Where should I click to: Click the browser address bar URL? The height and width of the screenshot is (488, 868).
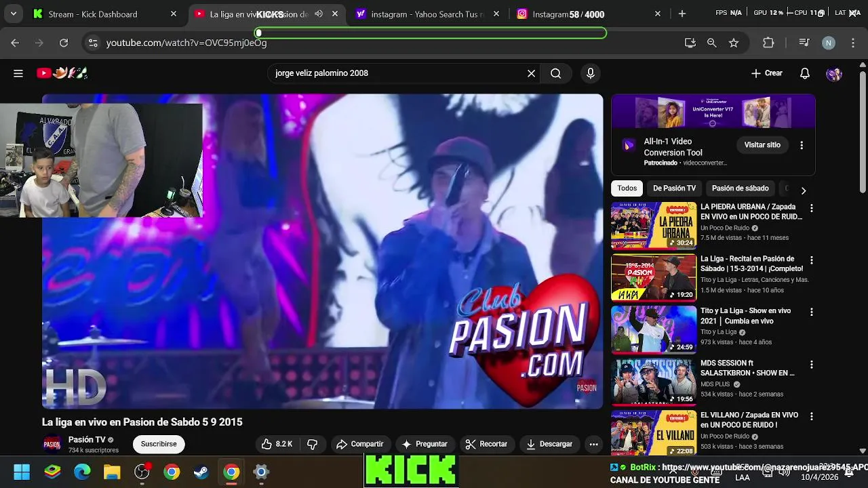186,43
